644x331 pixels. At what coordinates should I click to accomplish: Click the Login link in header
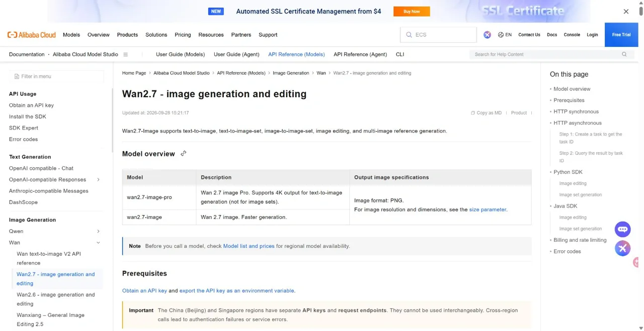(592, 35)
